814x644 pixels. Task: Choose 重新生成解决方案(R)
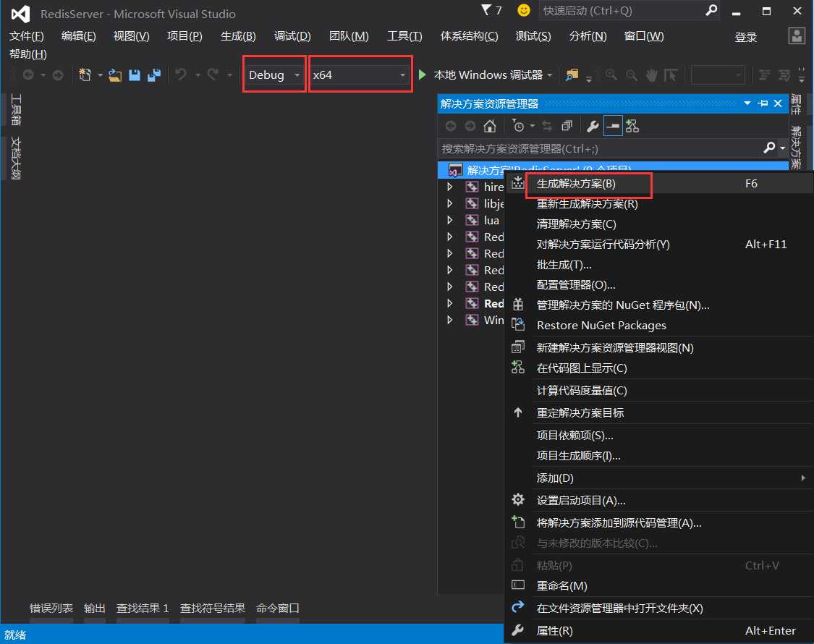coord(659,204)
